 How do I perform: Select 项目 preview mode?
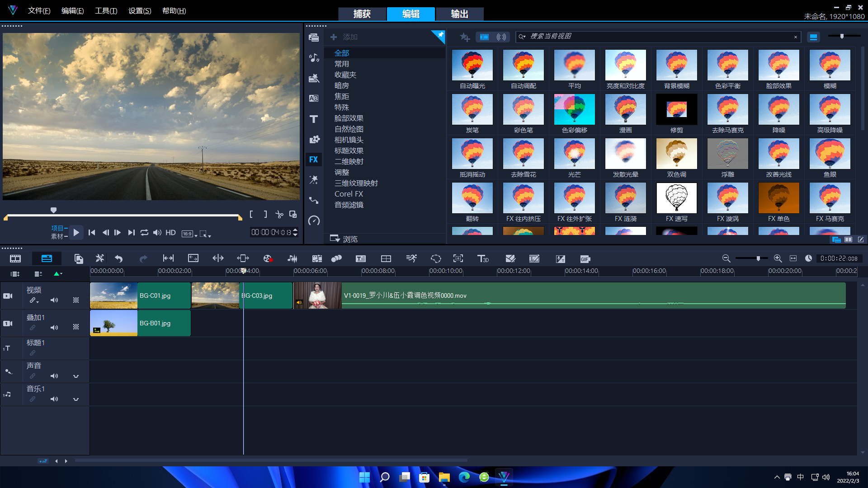[x=57, y=228]
